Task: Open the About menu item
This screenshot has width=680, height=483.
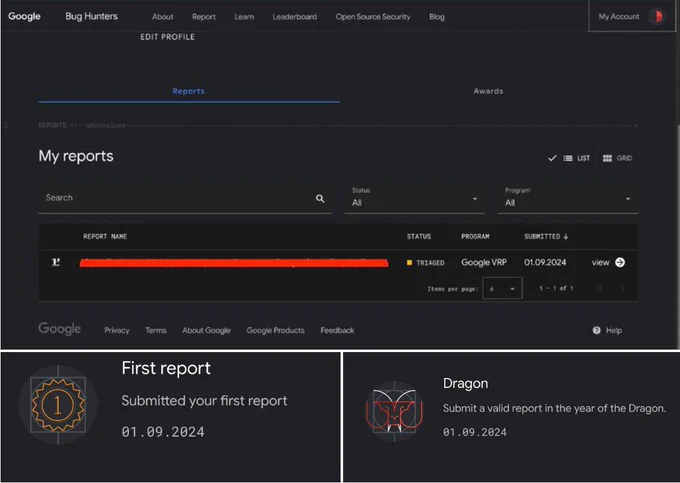Action: point(163,17)
